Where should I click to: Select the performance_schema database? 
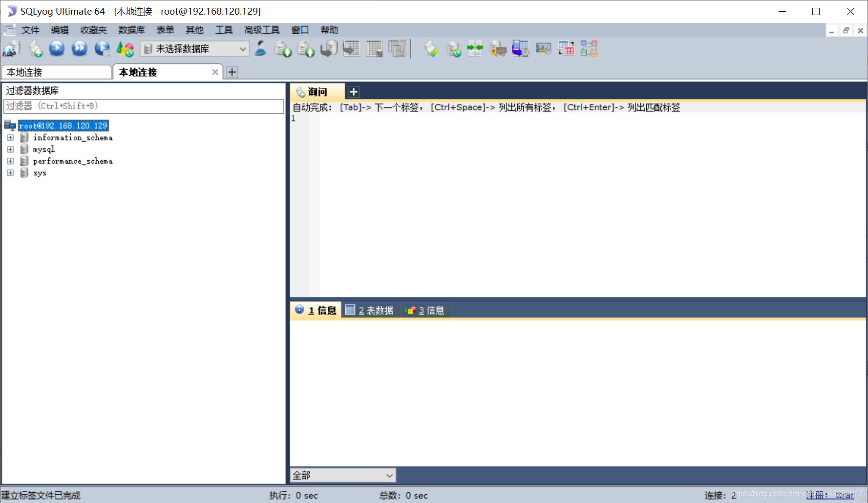click(73, 161)
